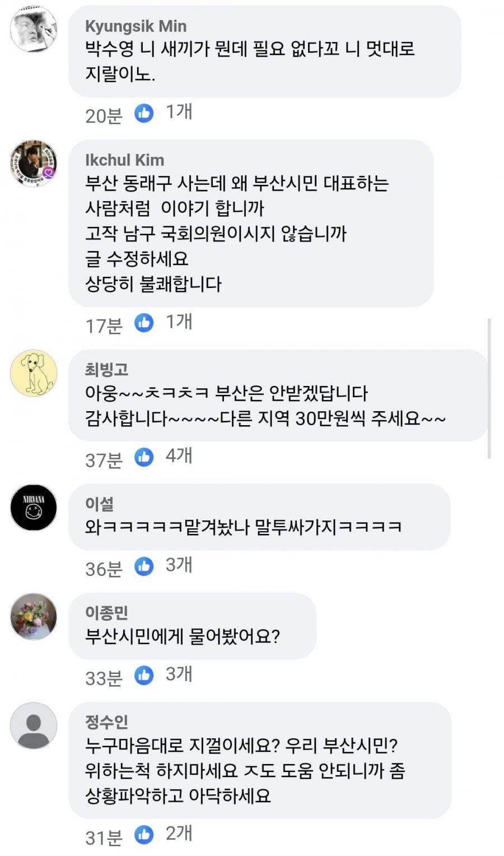Click the like icon under Ikchul Kim's comment
Viewport: 504px width, 856px height.
(x=144, y=323)
